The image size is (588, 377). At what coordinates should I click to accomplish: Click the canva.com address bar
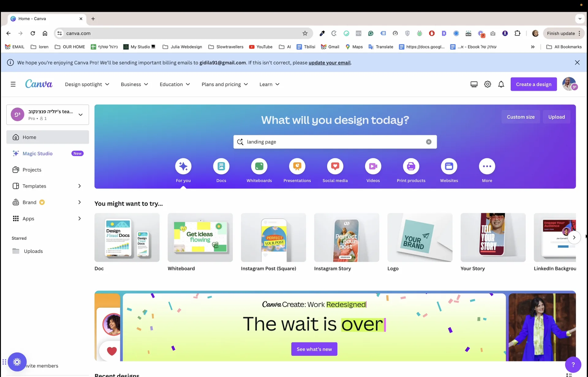point(183,33)
